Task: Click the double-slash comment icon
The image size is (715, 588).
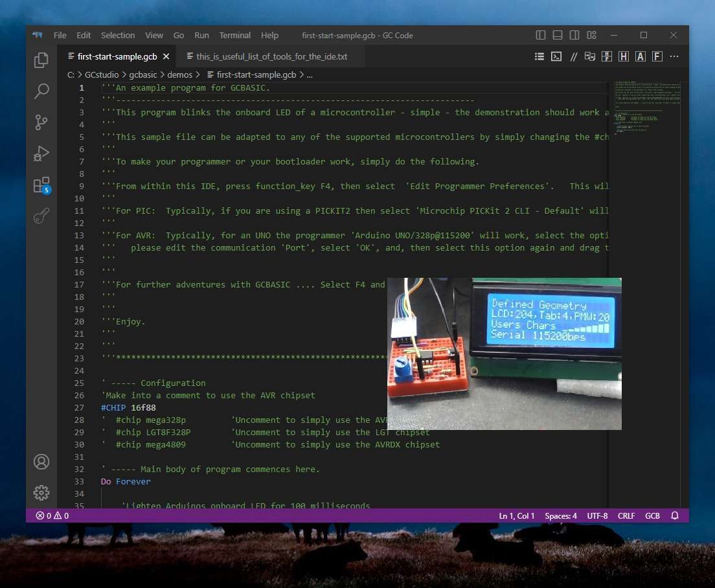Action: pyautogui.click(x=574, y=56)
